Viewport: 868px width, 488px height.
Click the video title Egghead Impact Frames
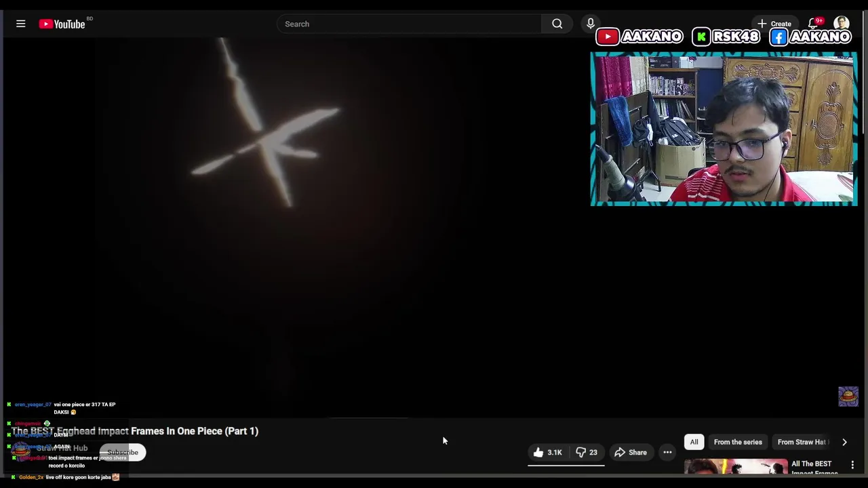tap(135, 431)
